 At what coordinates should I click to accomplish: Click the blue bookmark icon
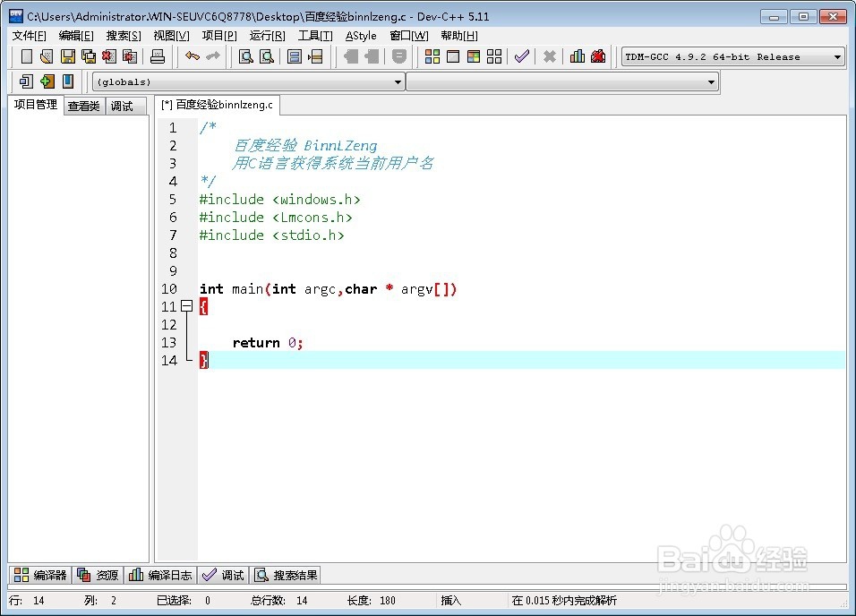pyautogui.click(x=68, y=81)
